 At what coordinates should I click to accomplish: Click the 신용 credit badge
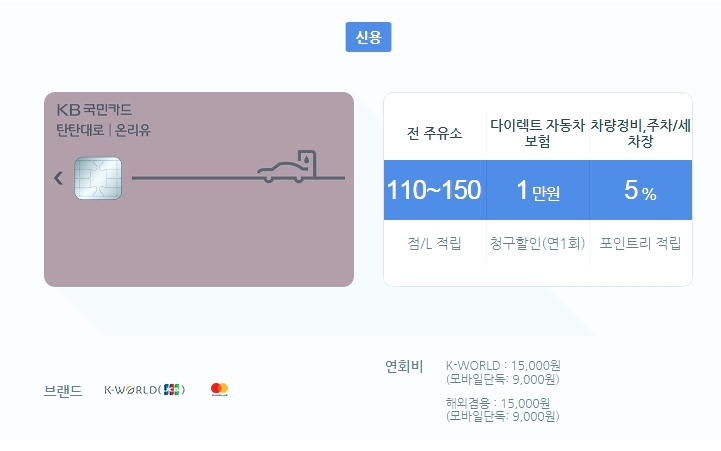(x=368, y=37)
